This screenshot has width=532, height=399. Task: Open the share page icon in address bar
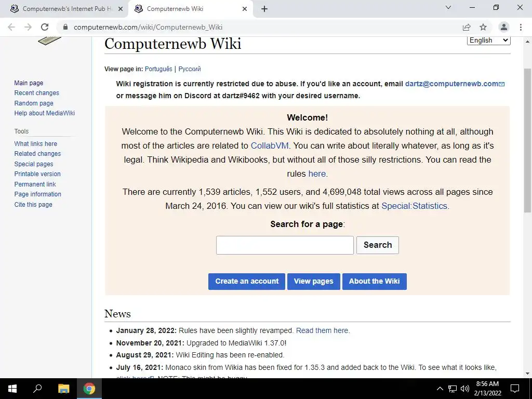[467, 27]
